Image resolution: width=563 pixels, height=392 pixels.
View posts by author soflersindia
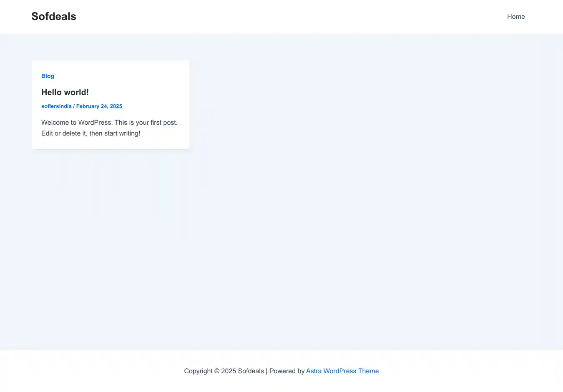point(56,106)
